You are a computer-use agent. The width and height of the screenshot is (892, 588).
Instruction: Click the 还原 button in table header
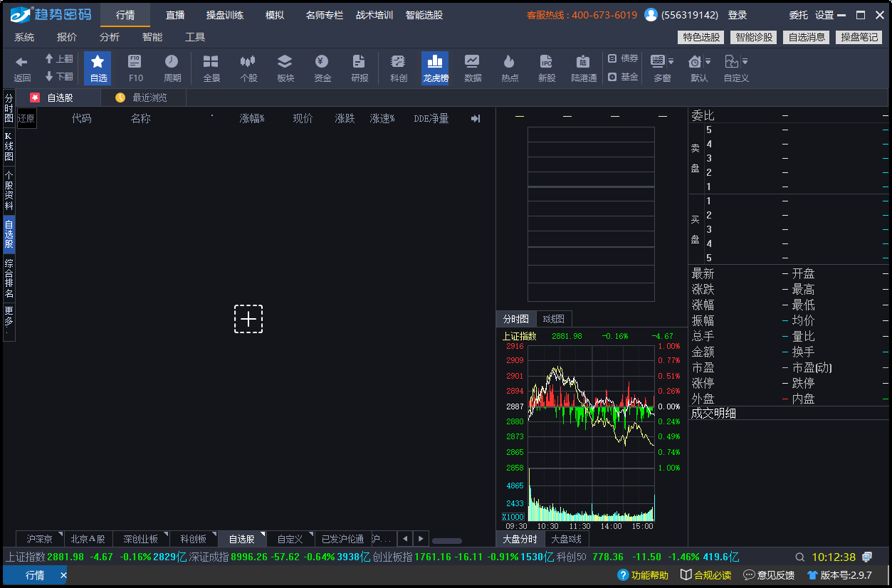point(26,119)
